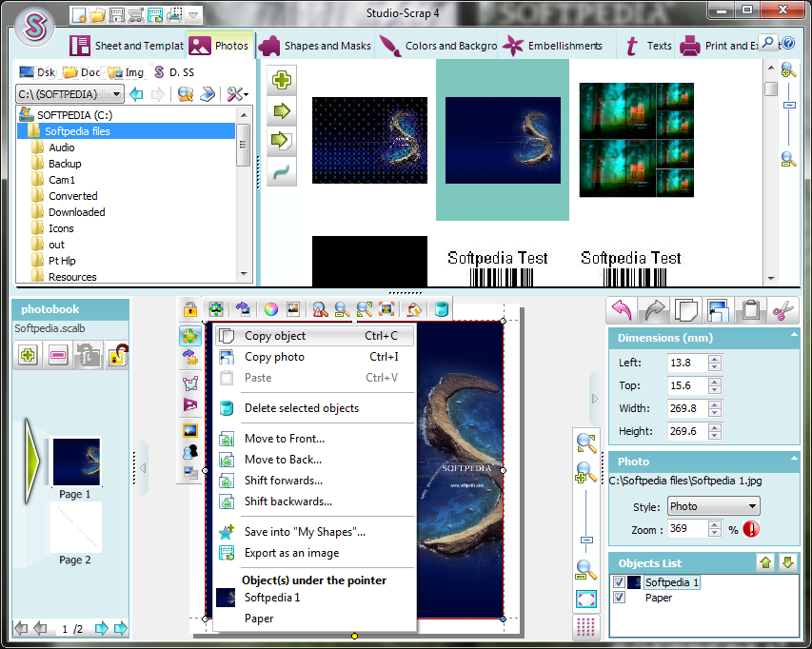812x649 pixels.
Task: Decrease the Height value stepper
Action: pyautogui.click(x=715, y=435)
